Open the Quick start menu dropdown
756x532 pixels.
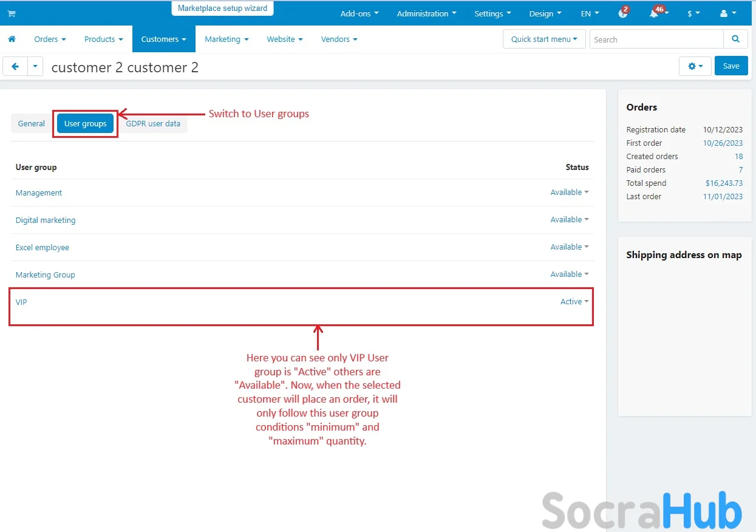[x=544, y=39]
